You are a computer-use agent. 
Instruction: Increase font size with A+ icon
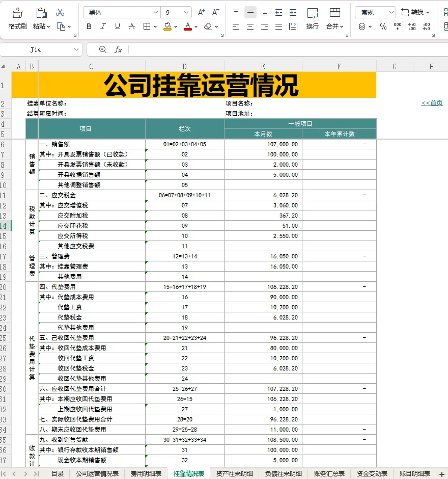pos(201,12)
